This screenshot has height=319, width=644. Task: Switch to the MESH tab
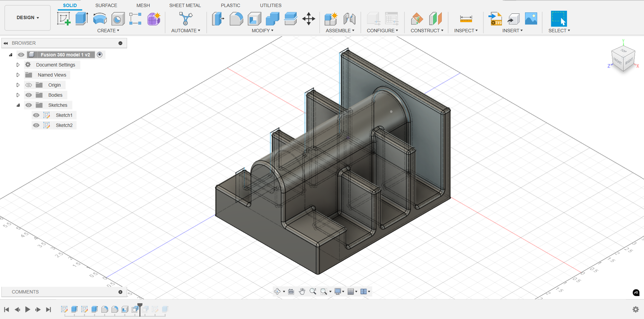[143, 5]
